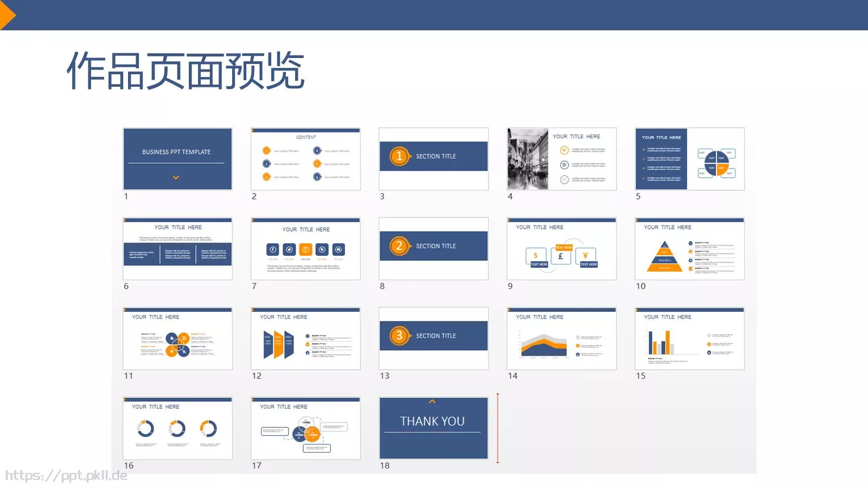
Task: Click the orange up chevron on Thank You slide
Action: (x=432, y=402)
